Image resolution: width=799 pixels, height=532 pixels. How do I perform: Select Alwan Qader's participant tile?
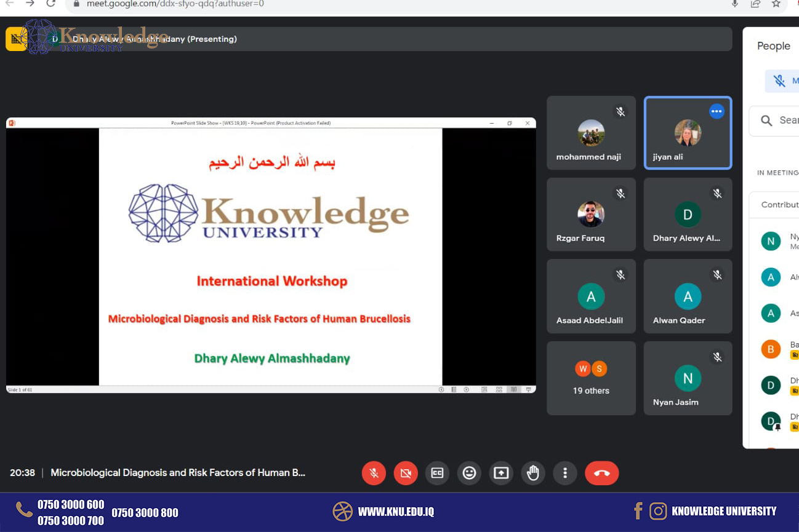pyautogui.click(x=688, y=296)
